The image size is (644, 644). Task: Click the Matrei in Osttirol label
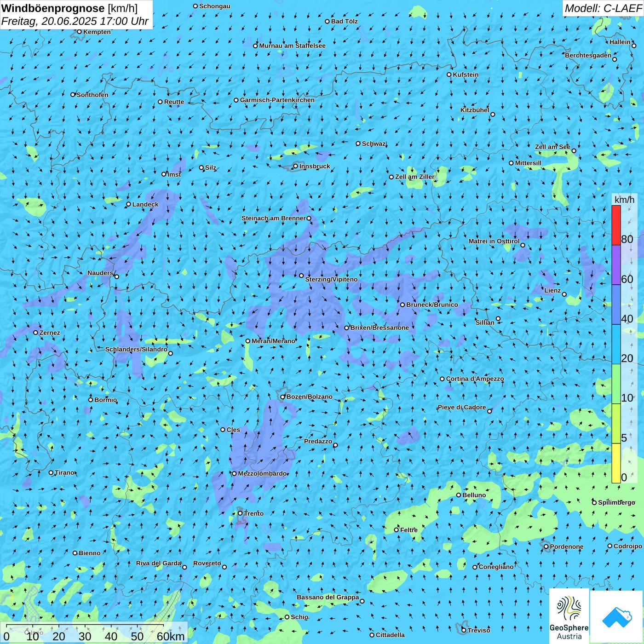(494, 241)
